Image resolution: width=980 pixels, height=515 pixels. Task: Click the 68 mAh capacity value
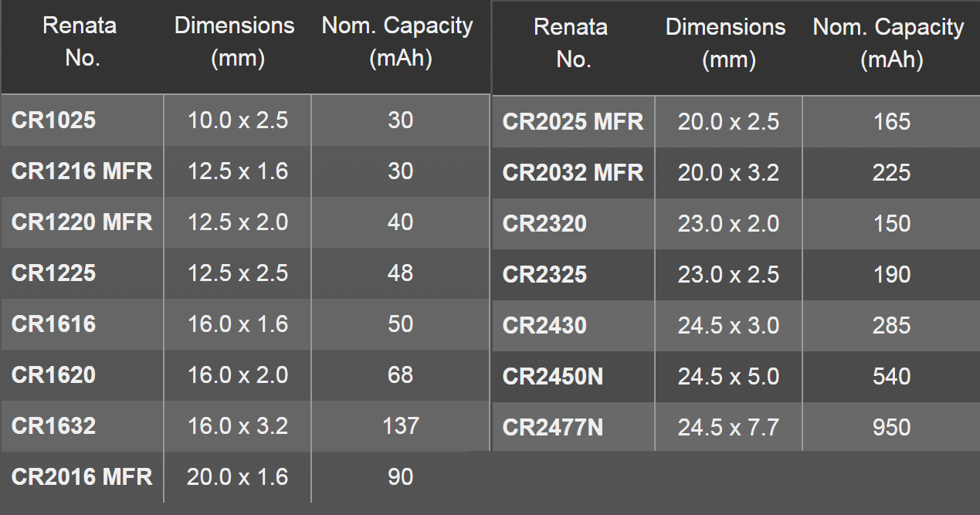click(401, 375)
